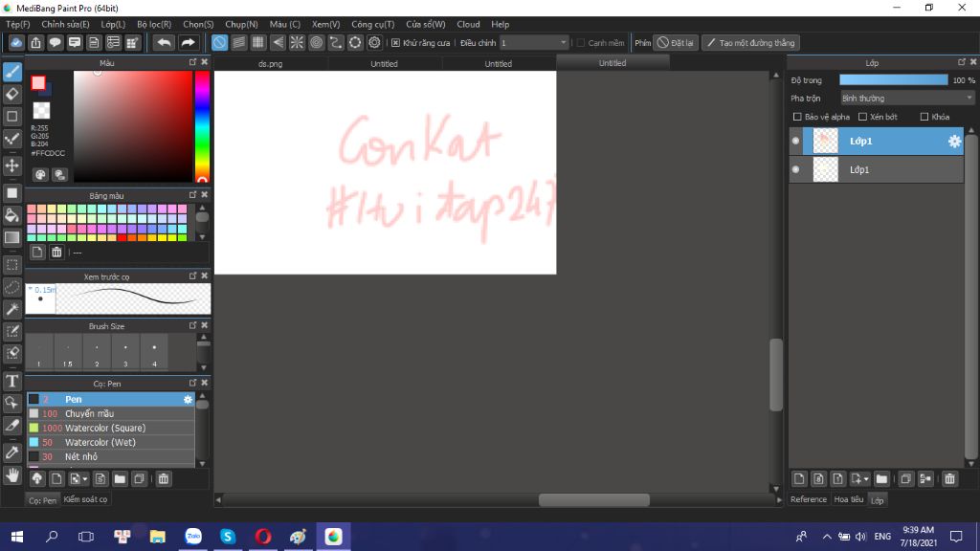Click the Redo arrow in toolbar
Screen dimensions: 980x551
(188, 42)
